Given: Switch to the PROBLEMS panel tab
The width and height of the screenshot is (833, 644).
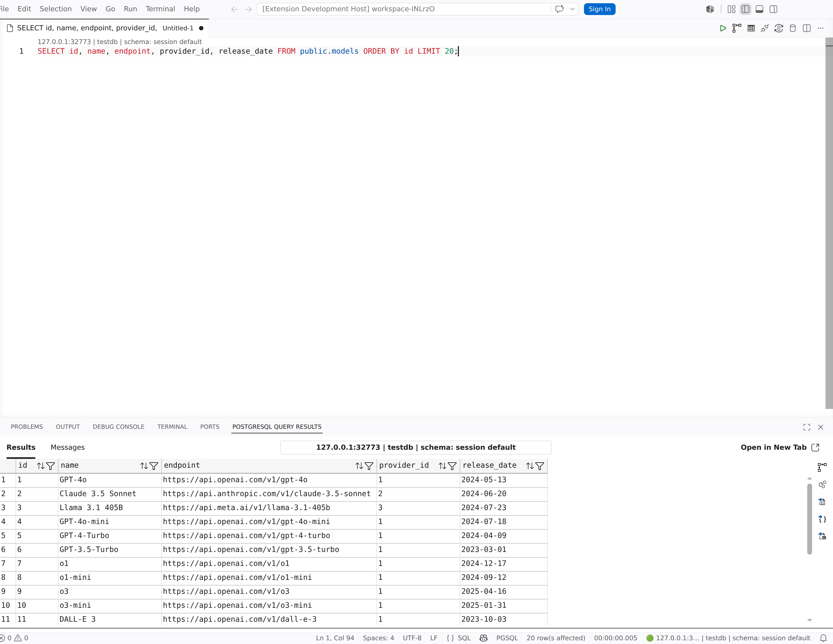Looking at the screenshot, I should [x=27, y=427].
